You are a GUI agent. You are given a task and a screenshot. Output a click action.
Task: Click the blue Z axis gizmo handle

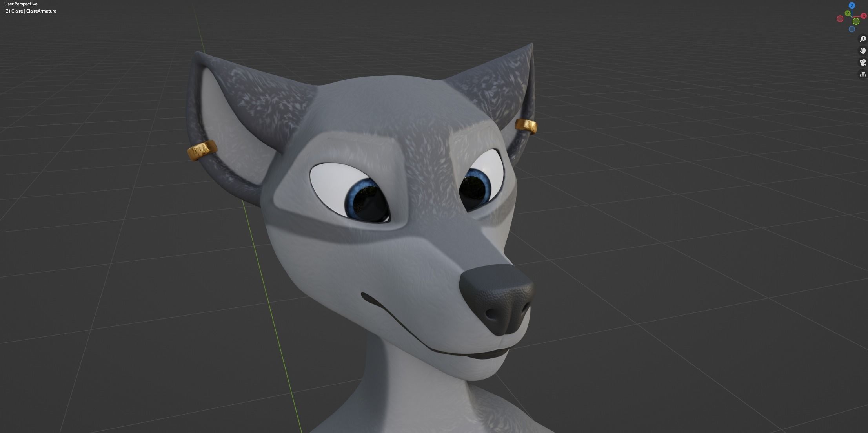click(x=852, y=5)
